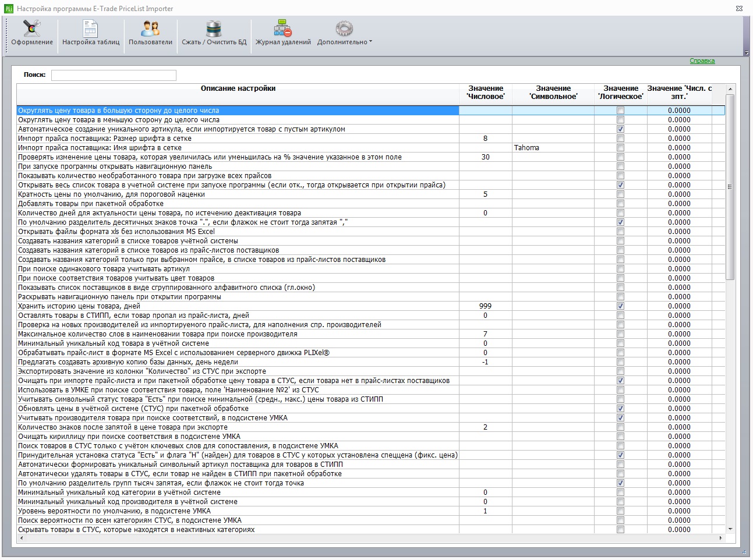Enable Открывать файлы формата xls без MS Excel
The width and height of the screenshot is (753, 560).
tap(620, 232)
